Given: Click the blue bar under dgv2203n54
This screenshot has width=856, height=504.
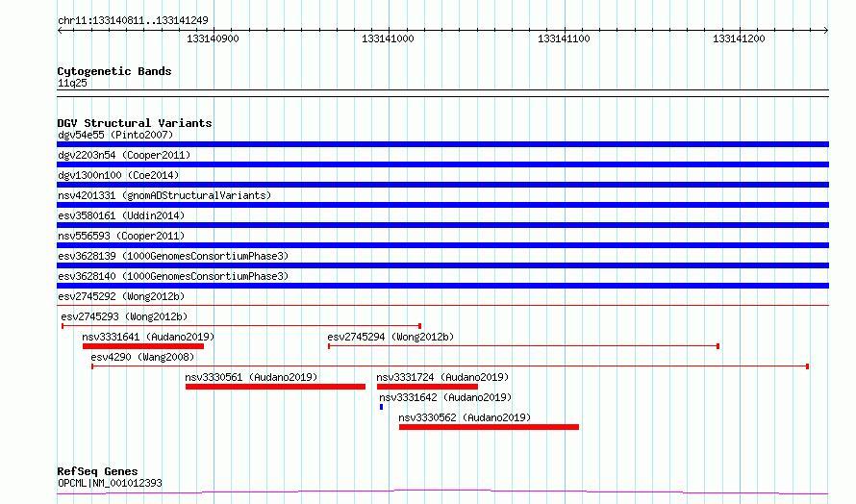Looking at the screenshot, I should click(x=442, y=164).
